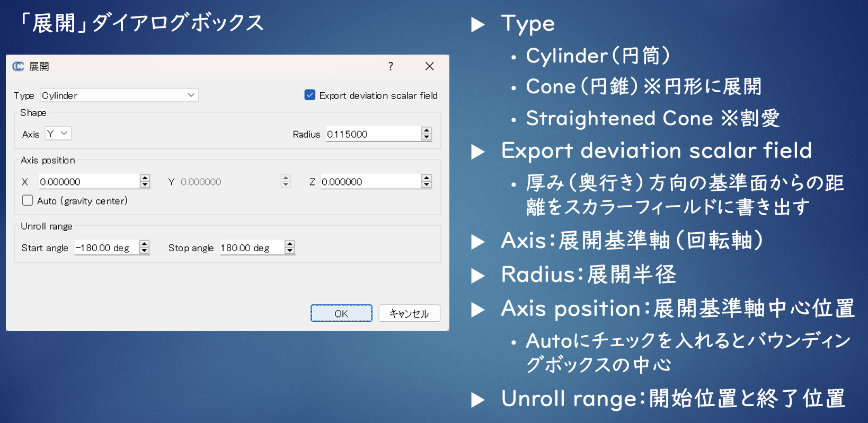Lower Stop angle using down arrow

[x=289, y=251]
